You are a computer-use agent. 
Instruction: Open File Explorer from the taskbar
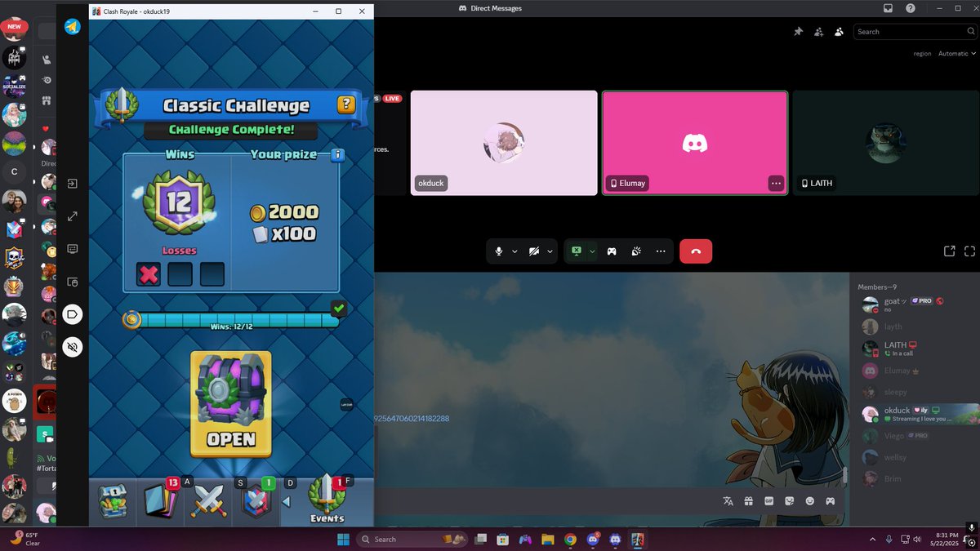547,539
